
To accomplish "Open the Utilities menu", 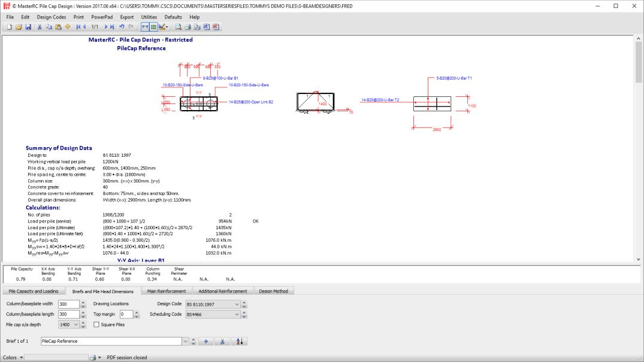I will pos(149,17).
